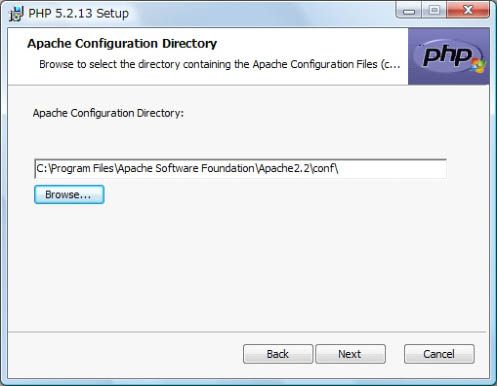
Task: Proceed with the Next button
Action: click(350, 354)
